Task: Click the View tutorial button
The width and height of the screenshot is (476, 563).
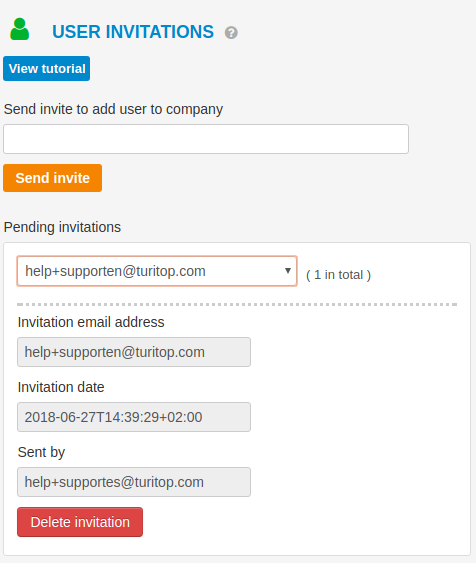Action: [47, 68]
